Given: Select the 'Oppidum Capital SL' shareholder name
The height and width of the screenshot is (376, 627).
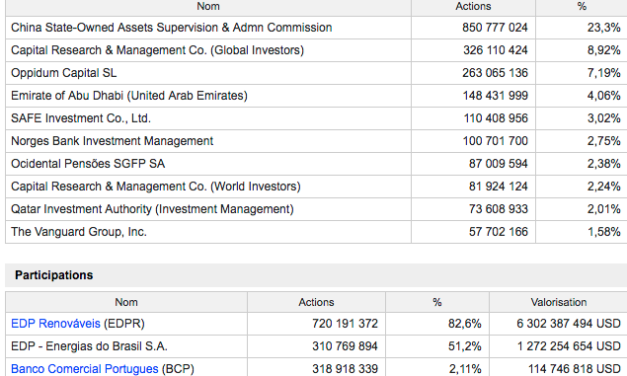Looking at the screenshot, I should click(64, 73).
